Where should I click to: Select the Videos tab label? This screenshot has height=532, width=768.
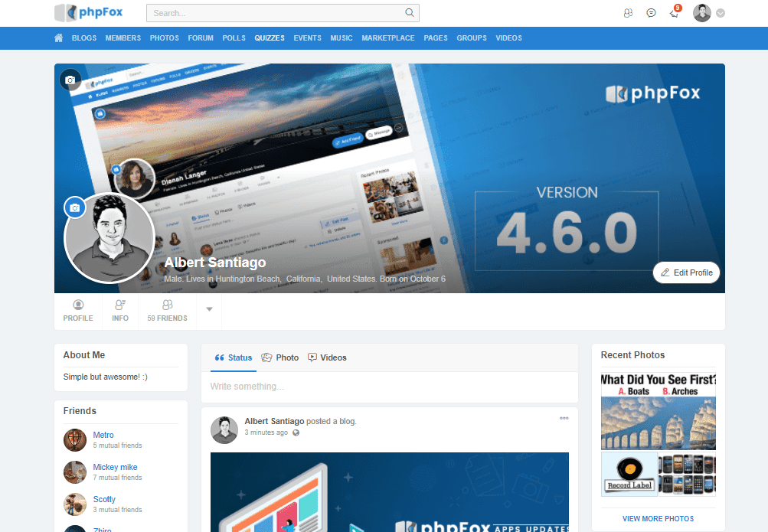(333, 357)
